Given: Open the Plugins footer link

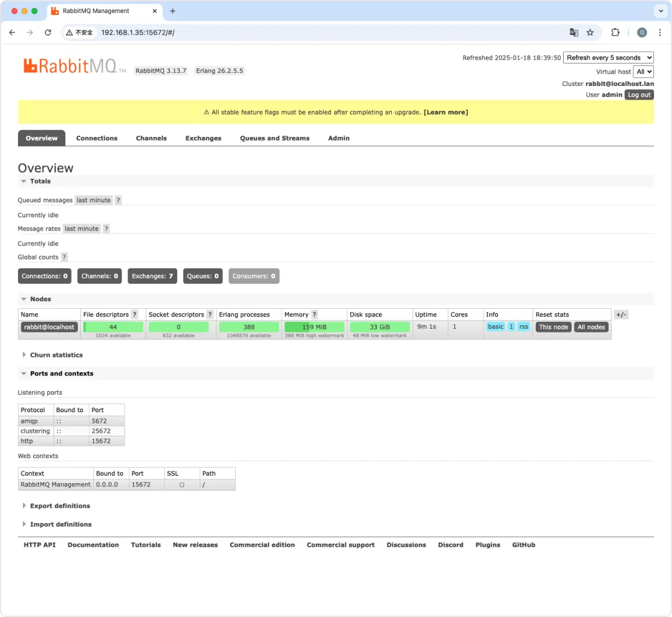Looking at the screenshot, I should 488,545.
